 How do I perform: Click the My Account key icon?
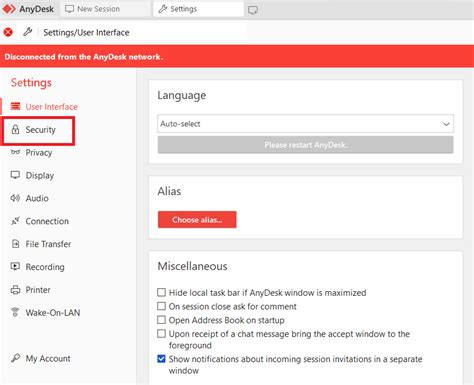coord(15,358)
